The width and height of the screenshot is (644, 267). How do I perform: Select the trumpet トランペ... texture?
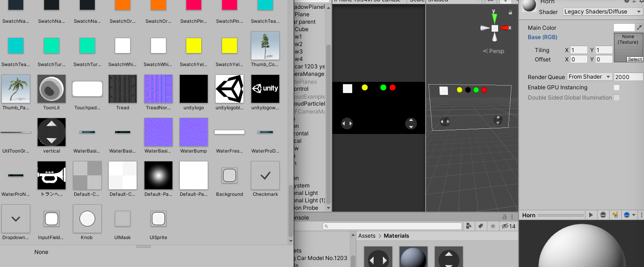(52, 175)
